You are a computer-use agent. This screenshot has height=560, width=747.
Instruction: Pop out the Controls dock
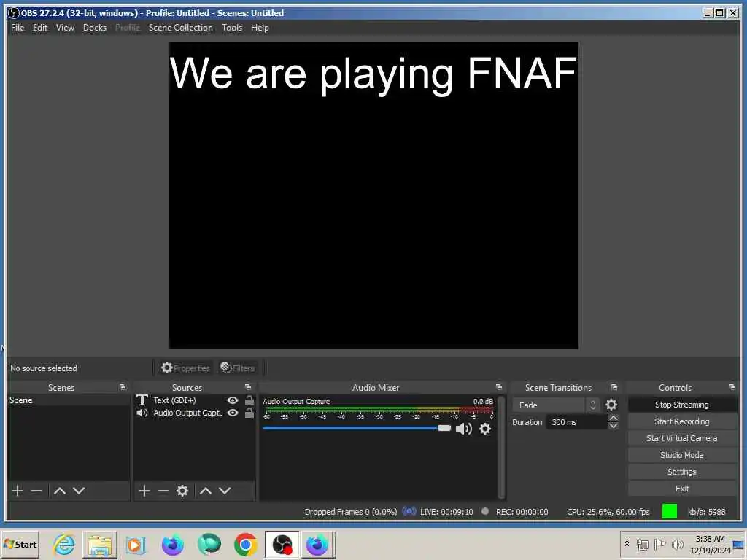[732, 387]
